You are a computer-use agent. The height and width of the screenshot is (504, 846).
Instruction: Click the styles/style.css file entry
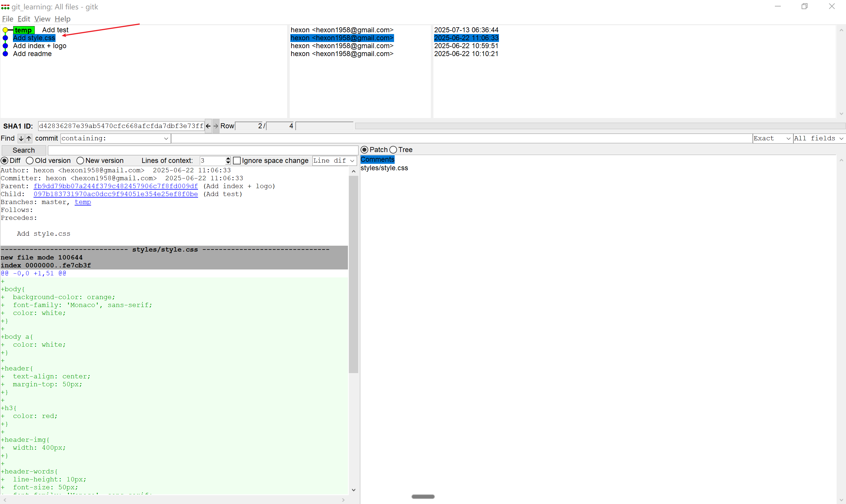384,168
